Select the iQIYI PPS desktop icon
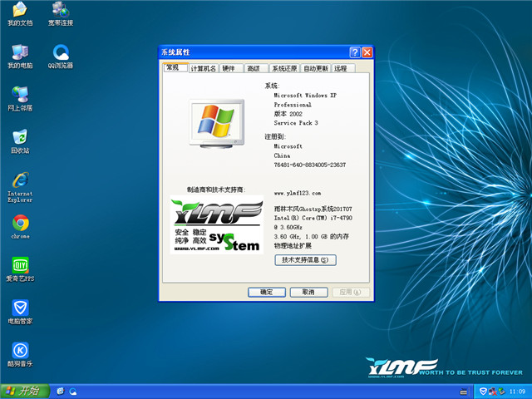The image size is (532, 399). (x=20, y=269)
